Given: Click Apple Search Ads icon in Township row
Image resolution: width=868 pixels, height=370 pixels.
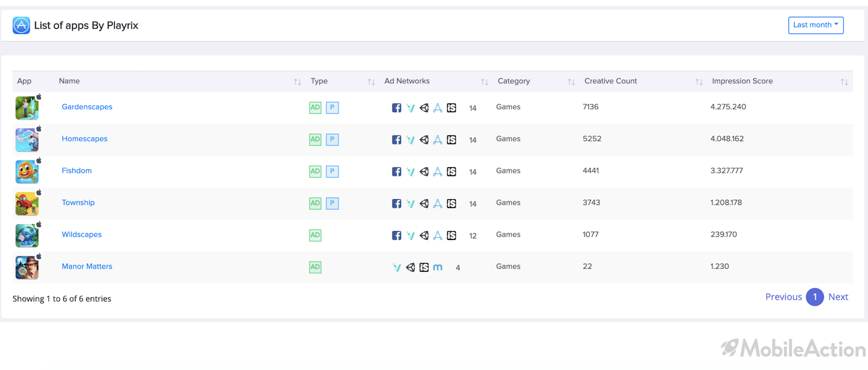Looking at the screenshot, I should tap(438, 204).
